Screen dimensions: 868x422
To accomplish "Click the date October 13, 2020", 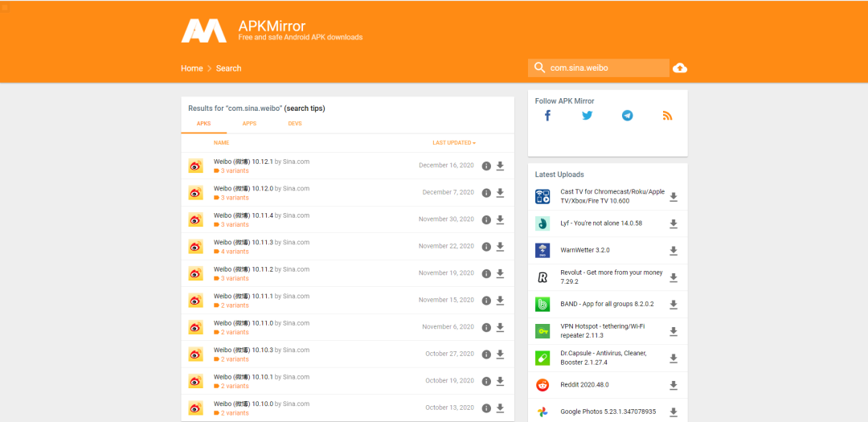I will coord(449,408).
